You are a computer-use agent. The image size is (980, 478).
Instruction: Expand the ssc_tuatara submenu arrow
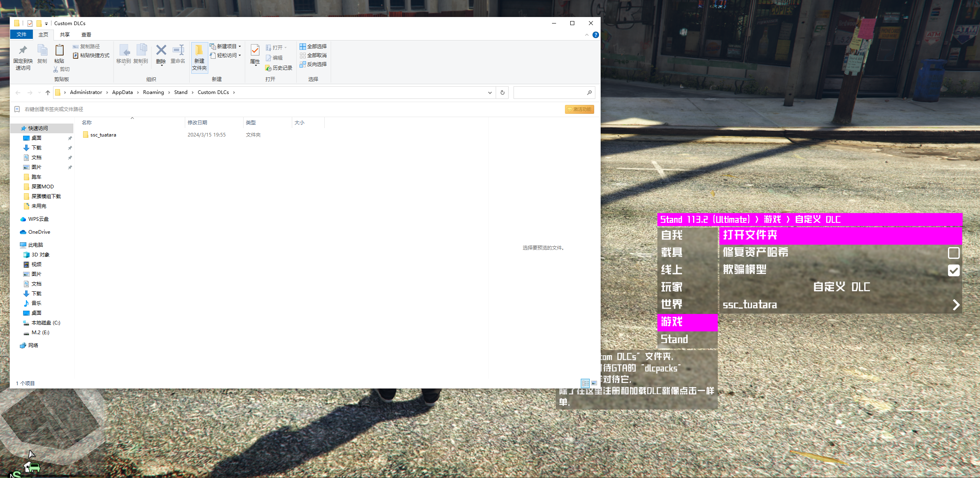click(x=956, y=305)
